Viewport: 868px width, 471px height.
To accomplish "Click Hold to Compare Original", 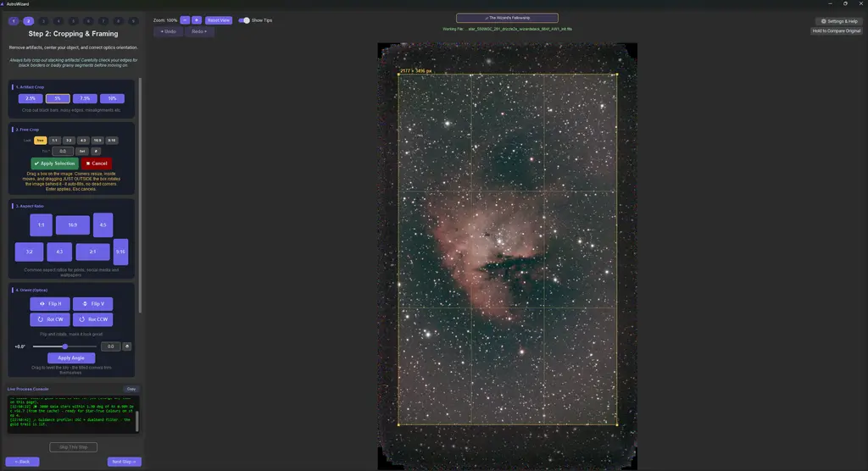I will (x=837, y=31).
